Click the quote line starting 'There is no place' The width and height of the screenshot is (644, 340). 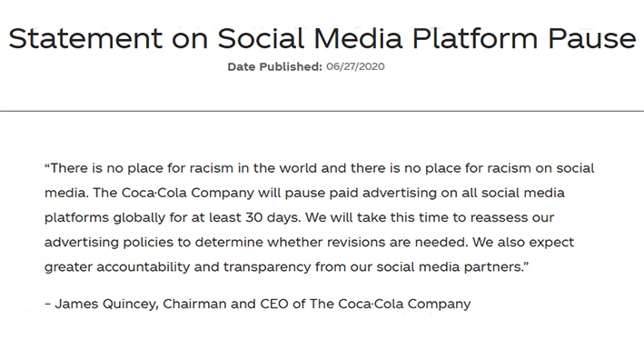319,168
